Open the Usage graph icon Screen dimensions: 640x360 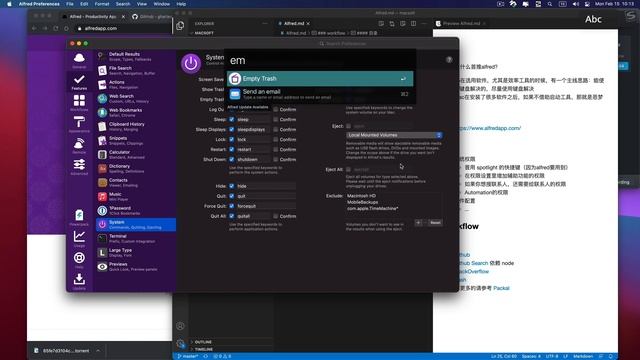(79, 239)
